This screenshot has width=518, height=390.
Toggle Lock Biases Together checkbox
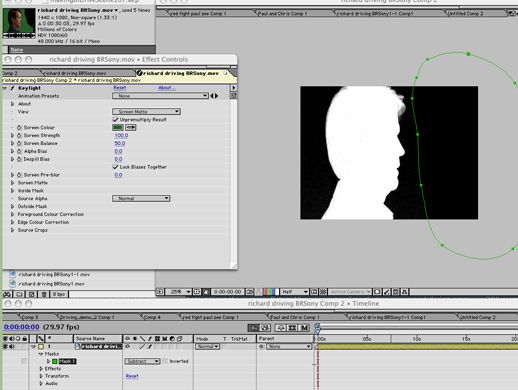116,167
